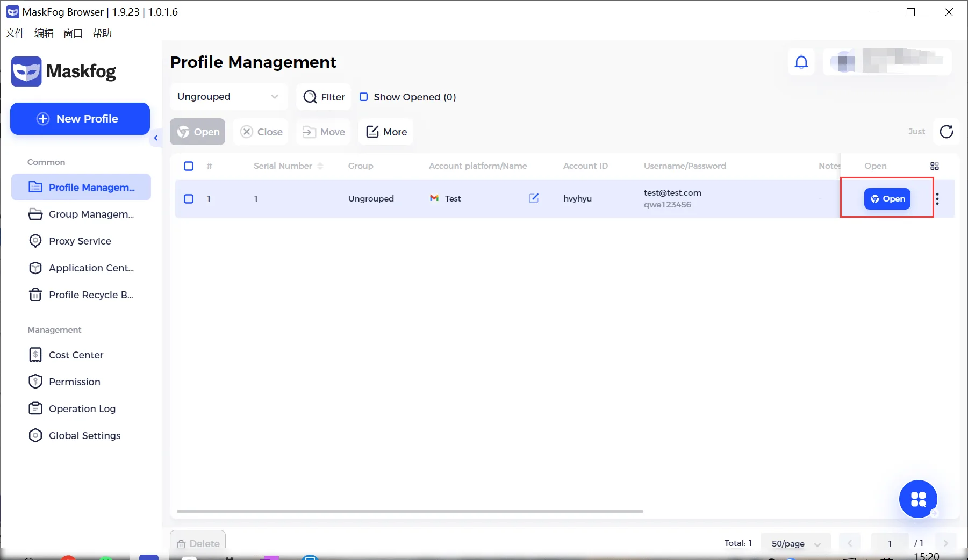Screen dimensions: 968x560
Task: Click the page number input field
Action: 890,543
